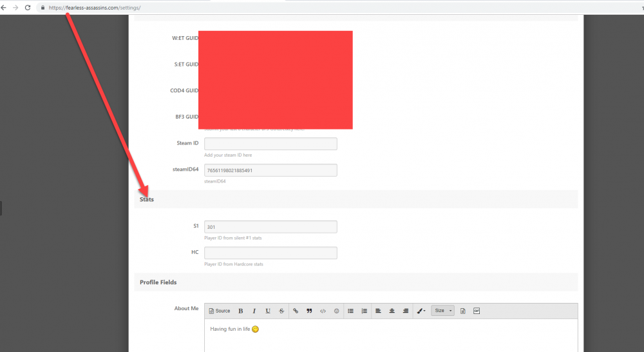644x352 pixels.
Task: Click the 'COD4 GUID' label
Action: click(184, 90)
